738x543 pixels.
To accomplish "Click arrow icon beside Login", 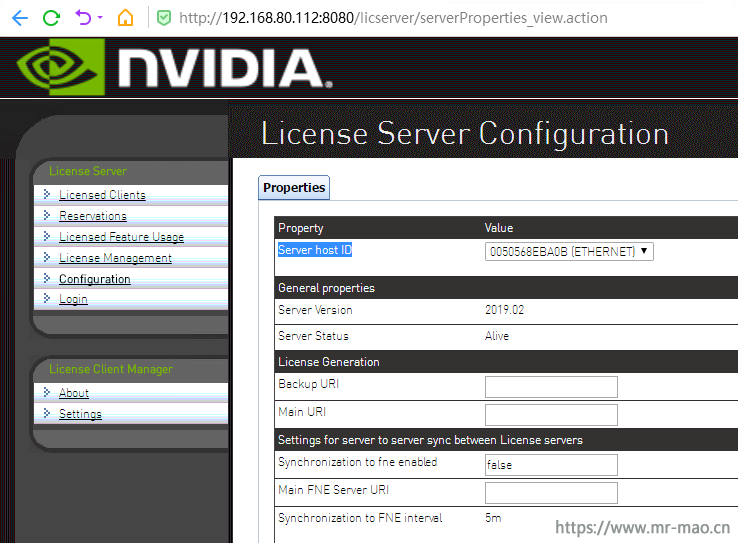I will tap(47, 298).
